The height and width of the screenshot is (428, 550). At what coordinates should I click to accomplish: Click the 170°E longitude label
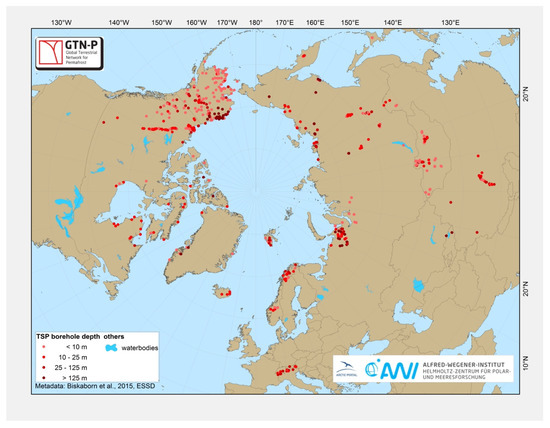(x=284, y=23)
